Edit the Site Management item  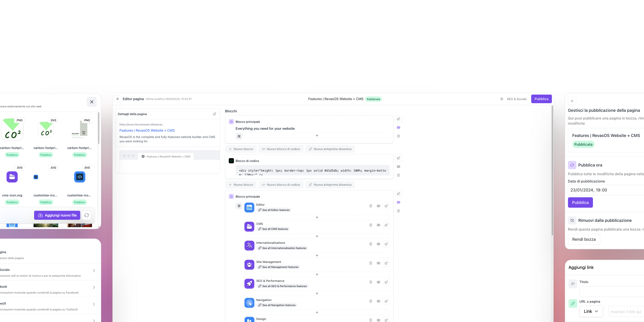pyautogui.click(x=386, y=263)
